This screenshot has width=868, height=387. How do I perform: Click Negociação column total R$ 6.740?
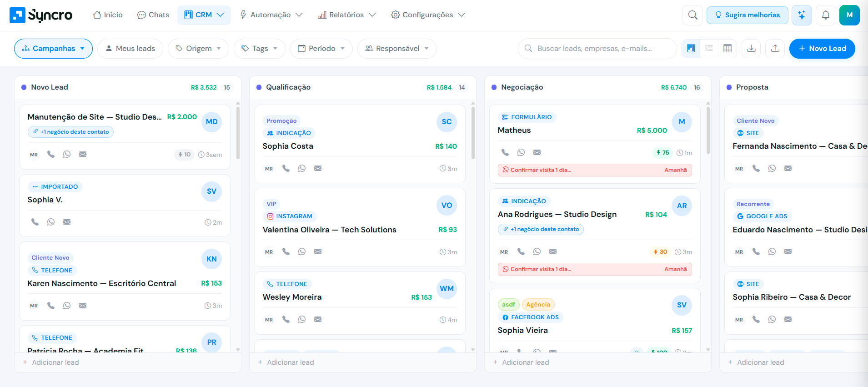coord(673,87)
